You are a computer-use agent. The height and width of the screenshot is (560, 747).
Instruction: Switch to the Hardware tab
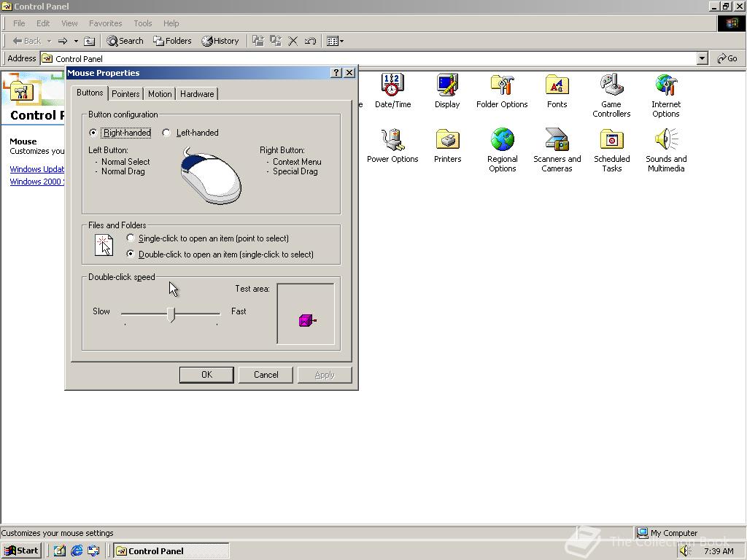point(197,94)
